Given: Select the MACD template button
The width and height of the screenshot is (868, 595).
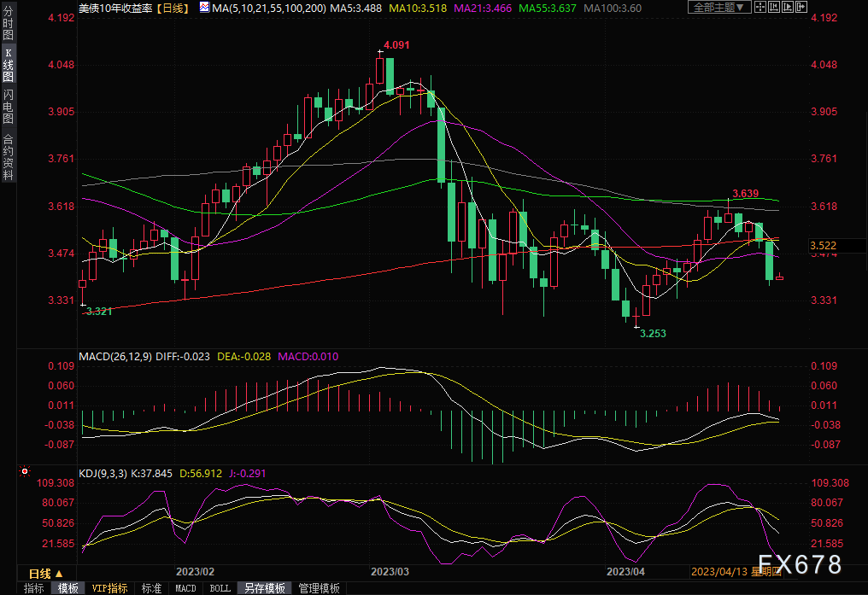Looking at the screenshot, I should (x=185, y=588).
